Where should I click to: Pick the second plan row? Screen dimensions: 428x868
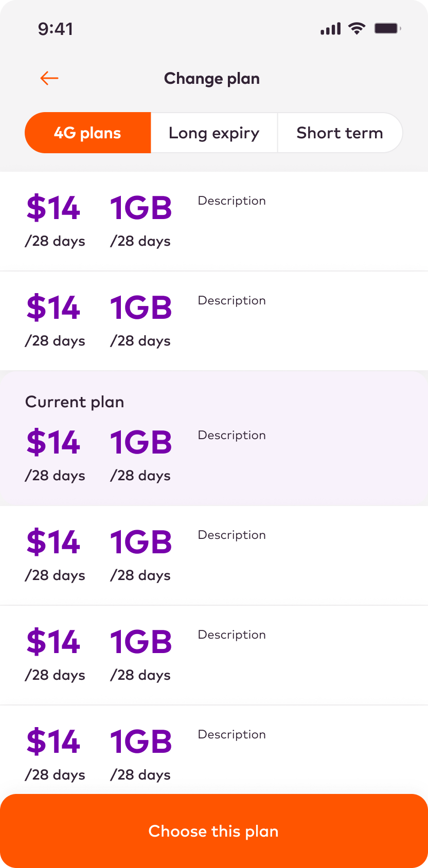click(x=214, y=321)
